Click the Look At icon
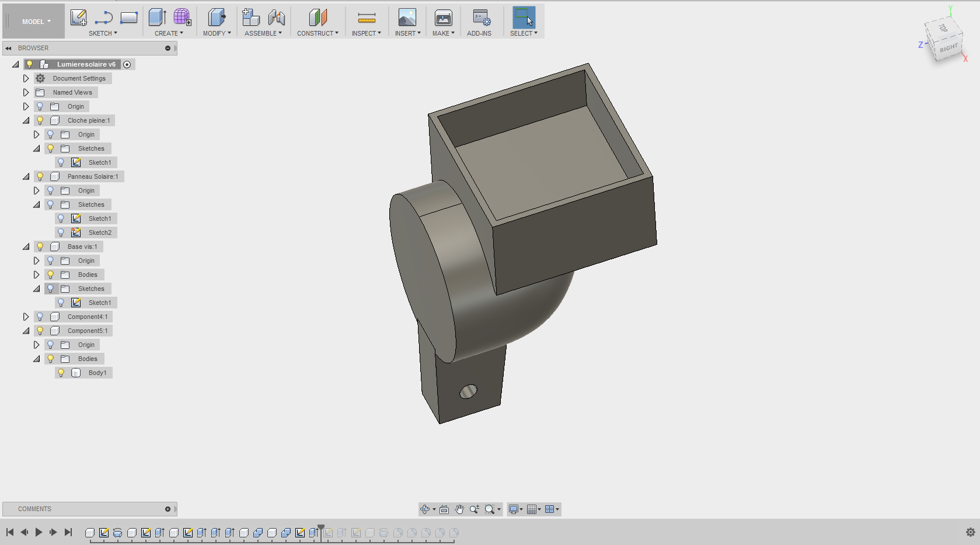980x545 pixels. [444, 509]
